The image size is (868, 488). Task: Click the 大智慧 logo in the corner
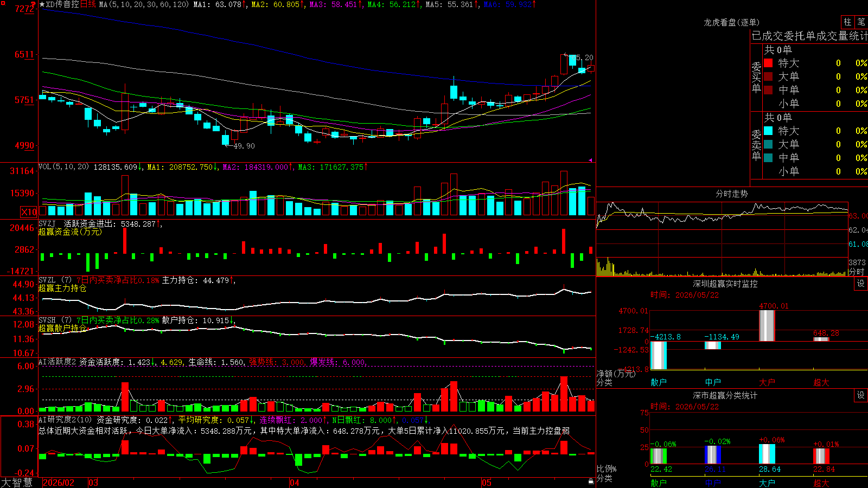click(x=17, y=483)
